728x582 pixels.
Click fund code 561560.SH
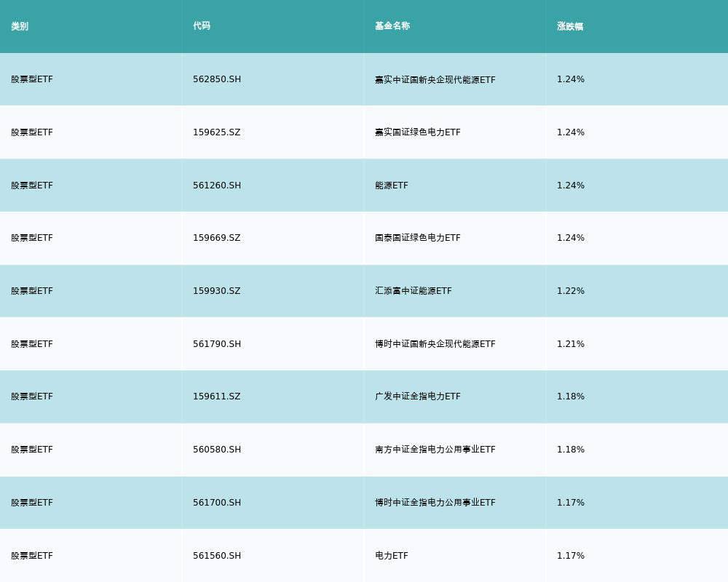pos(217,556)
